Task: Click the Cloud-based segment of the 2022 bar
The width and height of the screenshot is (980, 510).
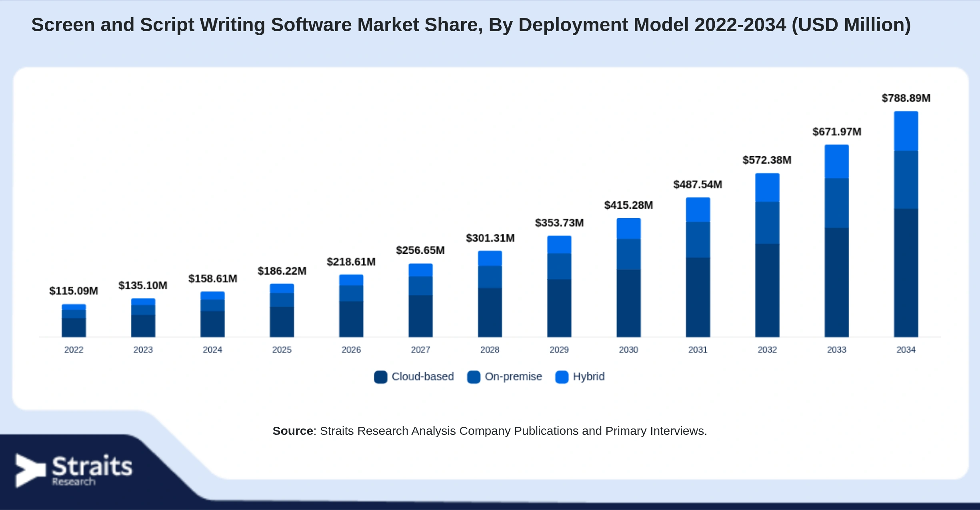Action: (74, 328)
